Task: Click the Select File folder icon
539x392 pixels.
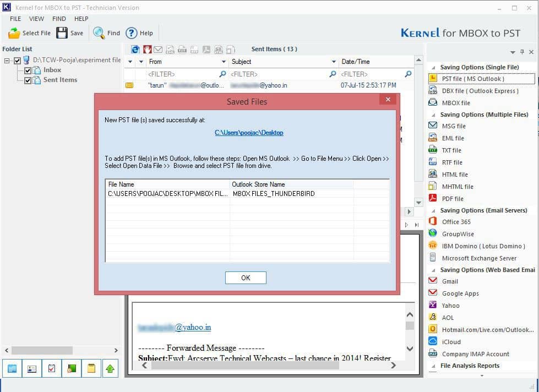Action: coord(14,33)
